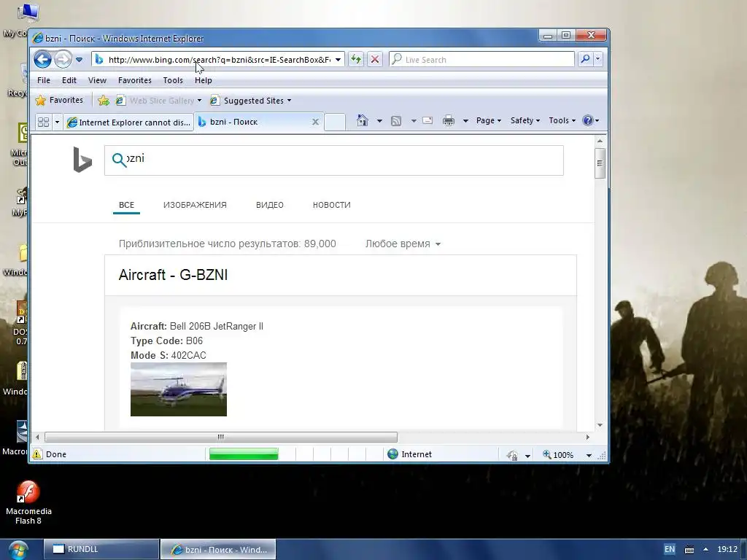This screenshot has width=747, height=560.
Task: Click the Windows Start orb
Action: 18,550
